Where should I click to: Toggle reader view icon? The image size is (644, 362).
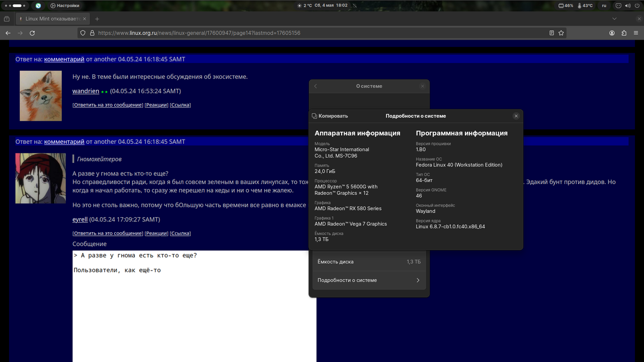pos(551,33)
